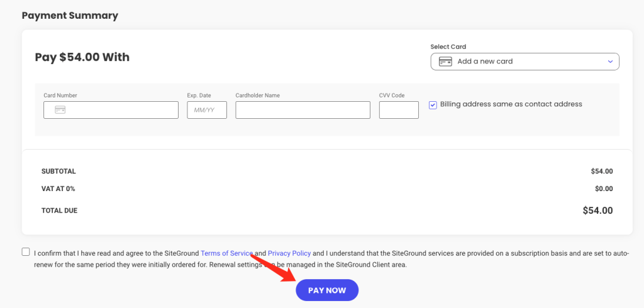Open the Select Card combo box
Image resolution: width=644 pixels, height=308 pixels.
(x=525, y=62)
